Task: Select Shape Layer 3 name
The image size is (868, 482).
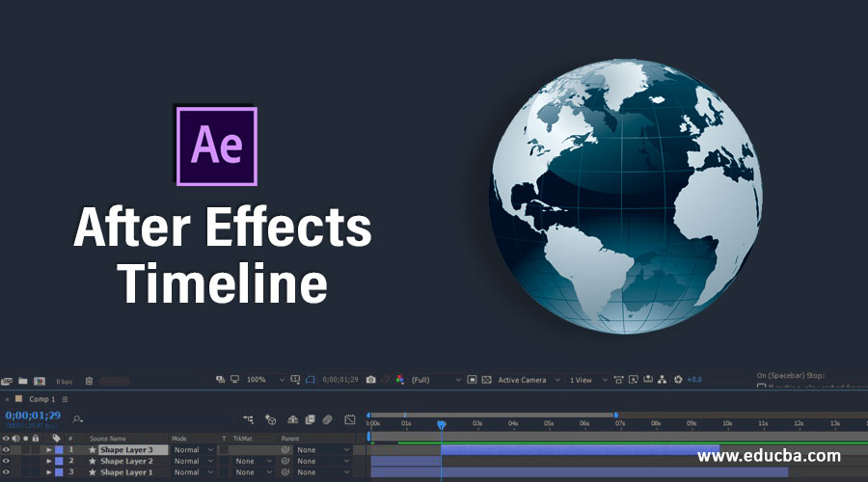Action: tap(126, 450)
